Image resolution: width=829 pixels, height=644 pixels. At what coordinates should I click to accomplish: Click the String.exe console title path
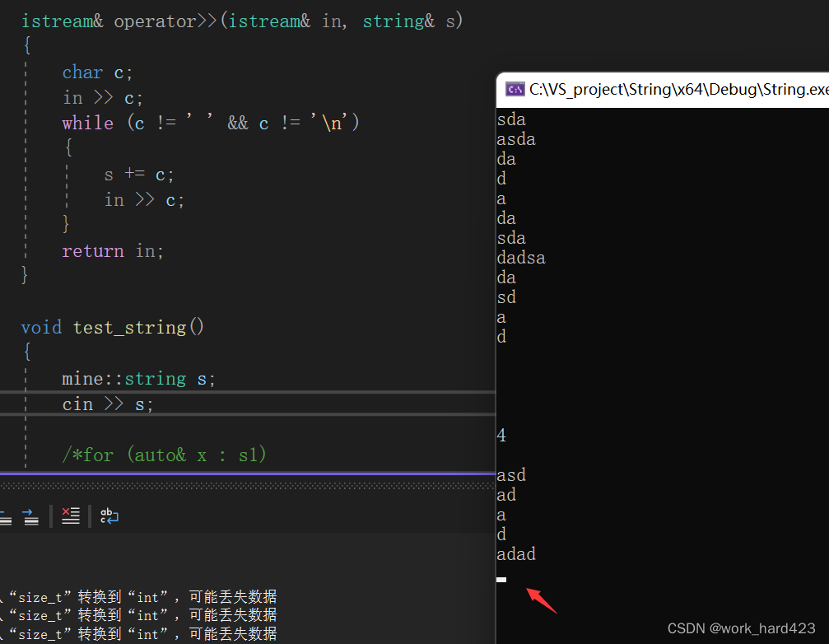click(679, 90)
